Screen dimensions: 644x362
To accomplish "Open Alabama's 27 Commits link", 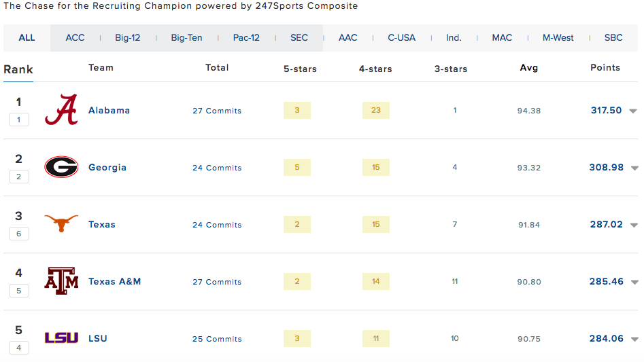I will (217, 111).
